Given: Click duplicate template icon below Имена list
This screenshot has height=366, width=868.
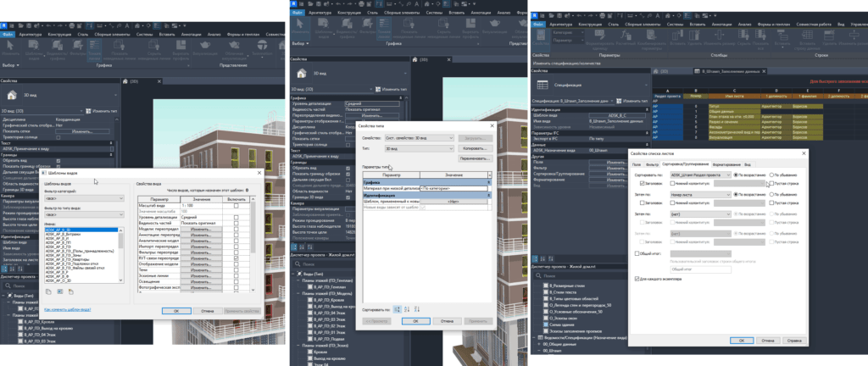Looking at the screenshot, I should coord(48,291).
